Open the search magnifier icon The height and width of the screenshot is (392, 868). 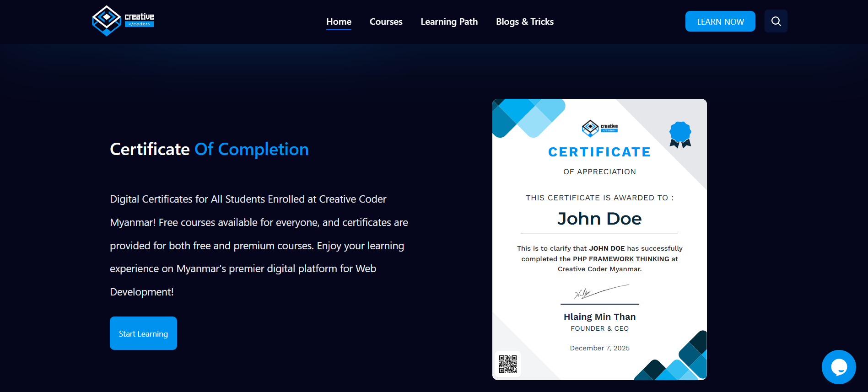coord(776,21)
